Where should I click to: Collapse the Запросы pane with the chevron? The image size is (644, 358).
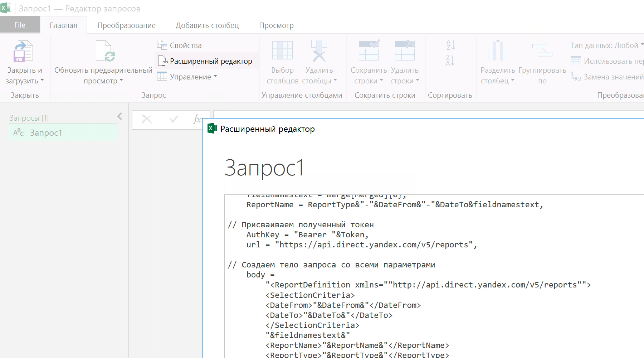pos(120,116)
